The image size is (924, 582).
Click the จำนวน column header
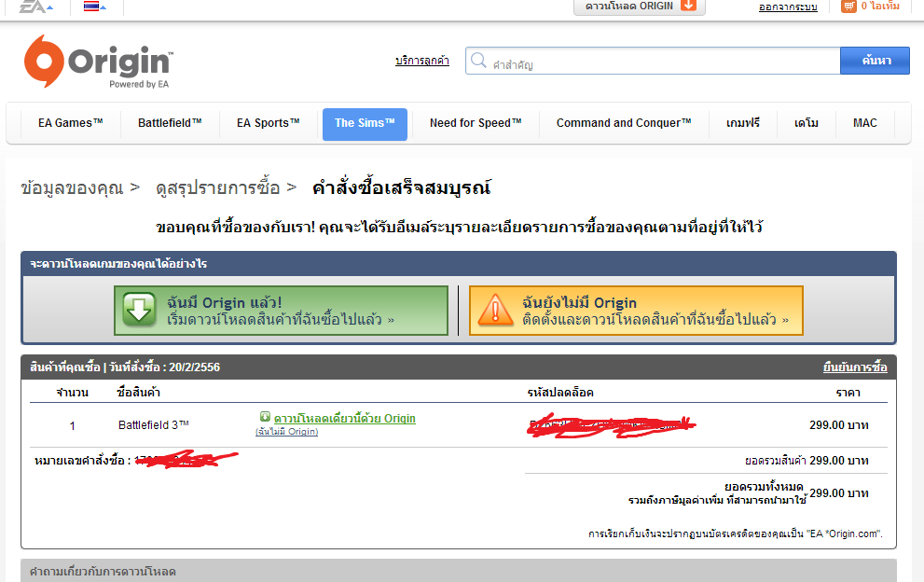[x=73, y=393]
